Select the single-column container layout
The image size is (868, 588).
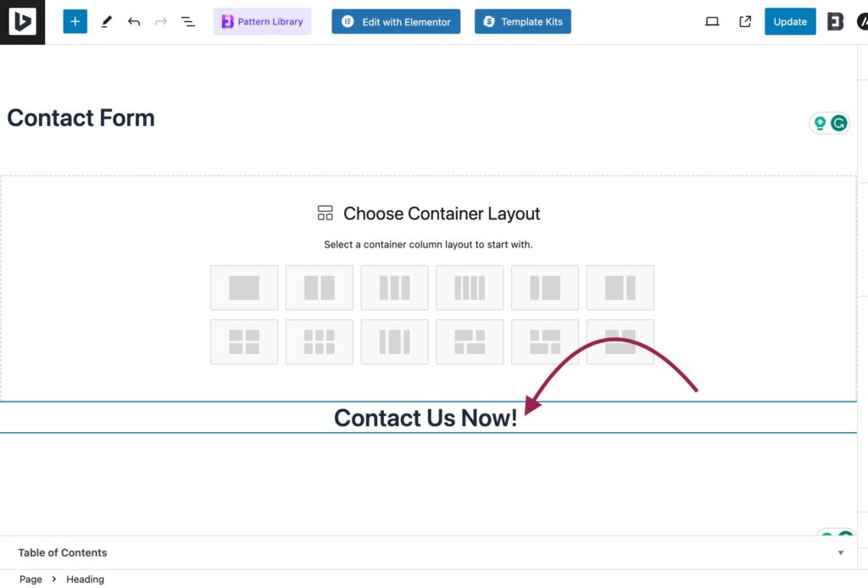coord(244,287)
